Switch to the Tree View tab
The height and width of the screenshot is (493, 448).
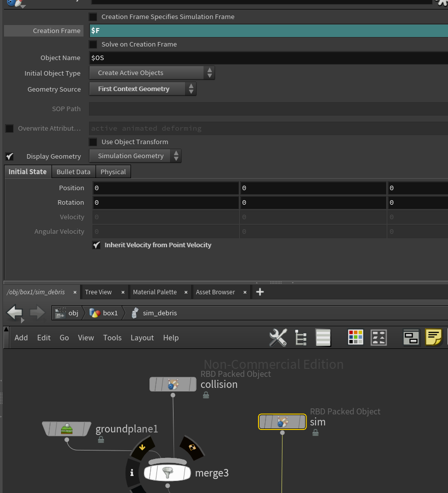pos(98,292)
